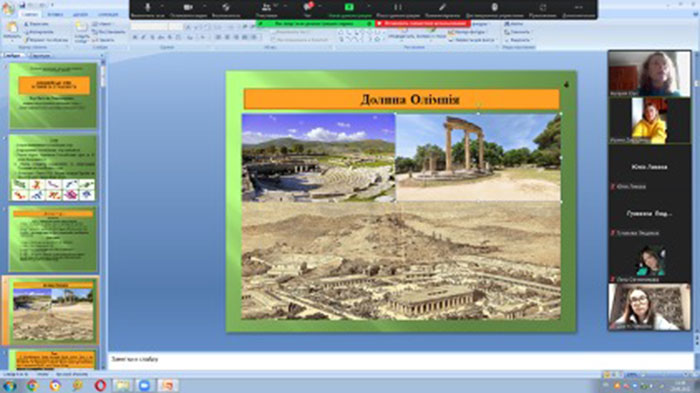The height and width of the screenshot is (393, 700).
Task: Stop sharing with the red button
Action: click(422, 23)
